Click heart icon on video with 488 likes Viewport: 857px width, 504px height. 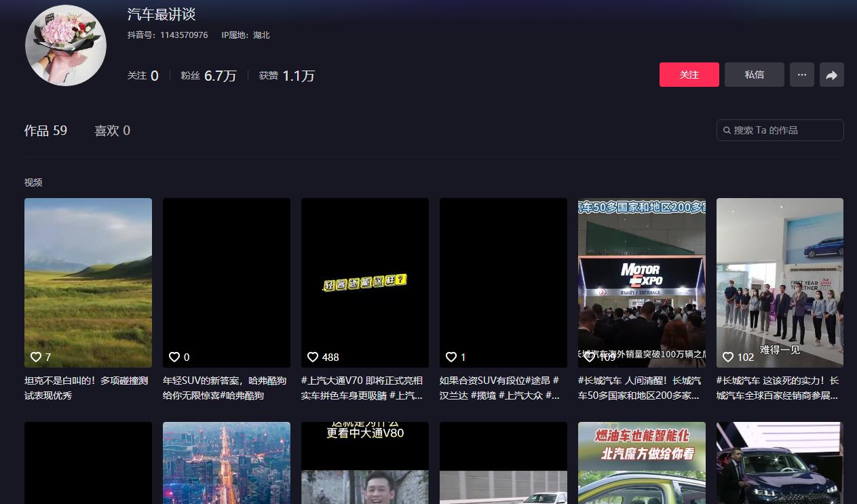click(x=313, y=357)
